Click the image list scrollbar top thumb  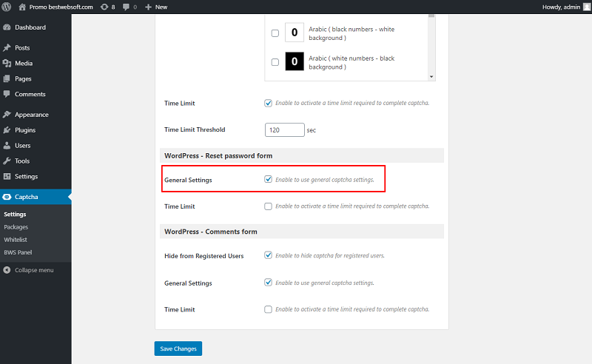[x=431, y=16]
